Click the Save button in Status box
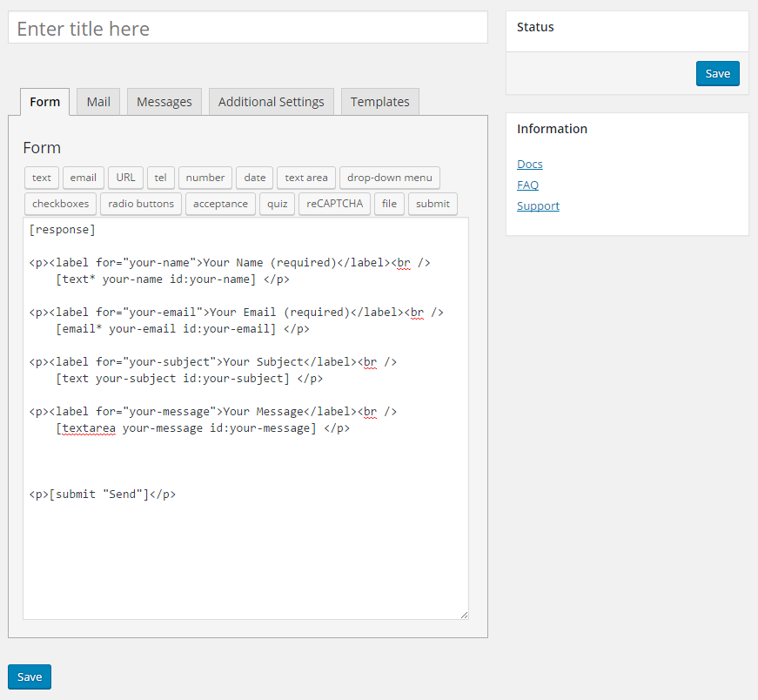758x700 pixels. (717, 73)
